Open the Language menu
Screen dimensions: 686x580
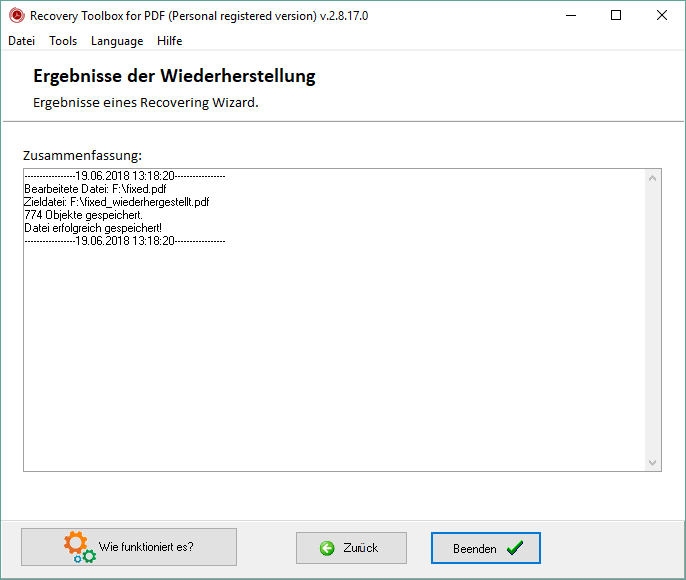click(x=117, y=41)
